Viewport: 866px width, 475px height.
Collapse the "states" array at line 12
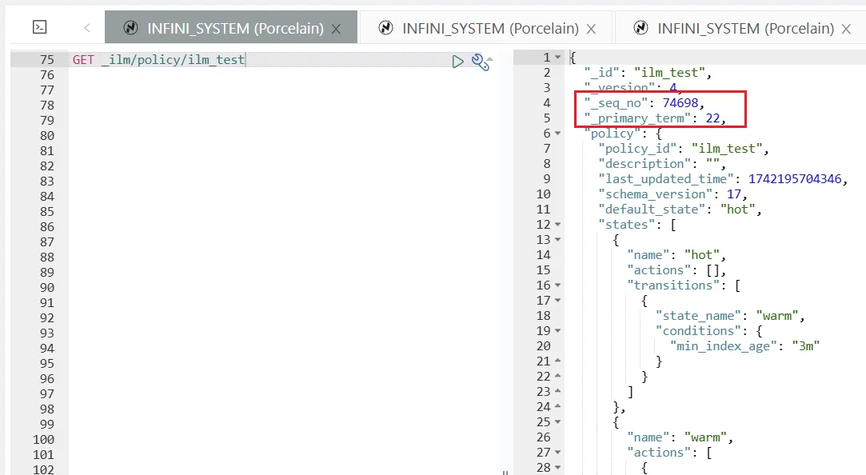[558, 225]
